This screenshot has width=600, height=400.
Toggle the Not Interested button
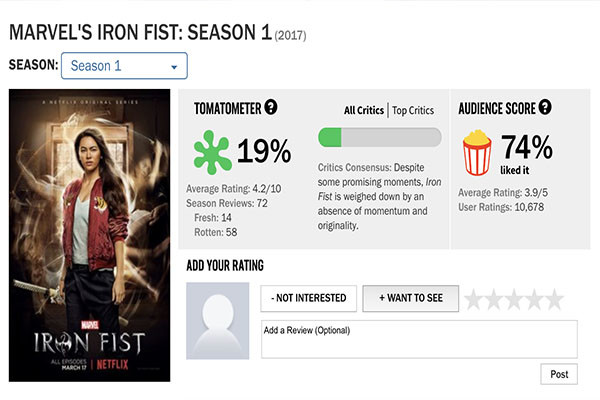click(308, 298)
